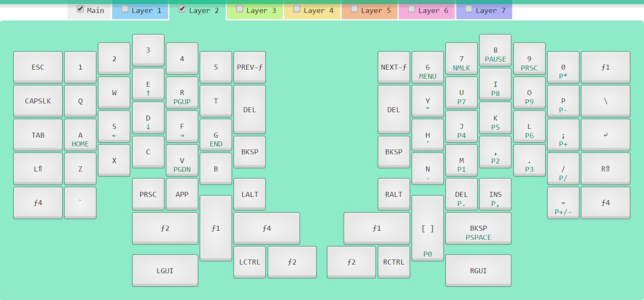Viewport: 644px width, 300px height.
Task: Toggle the Layer 2 checkbox
Action: [x=182, y=9]
